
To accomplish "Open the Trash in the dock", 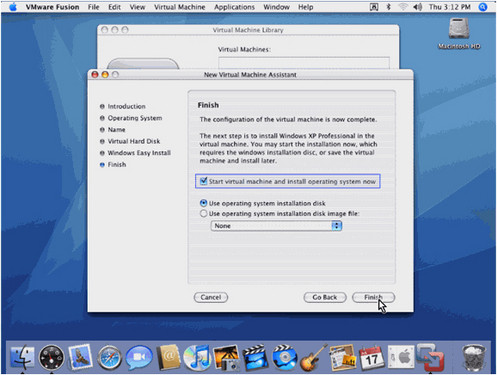I will click(x=474, y=358).
